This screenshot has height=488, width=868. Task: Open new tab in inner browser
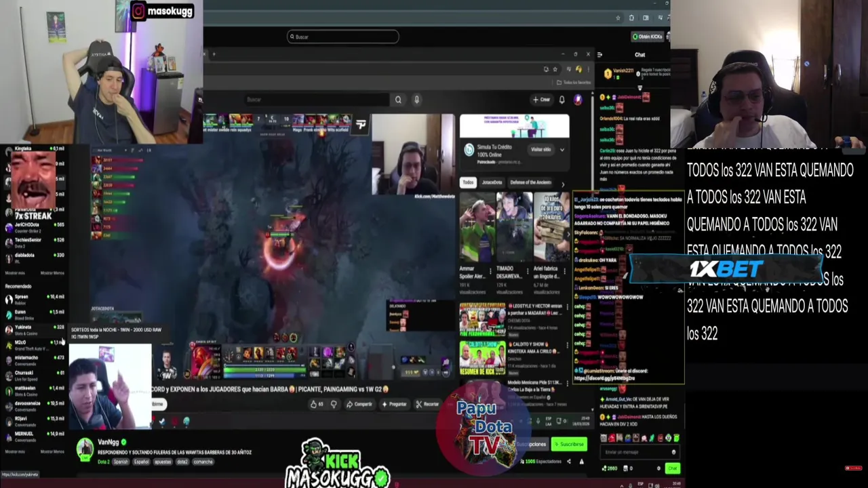214,54
